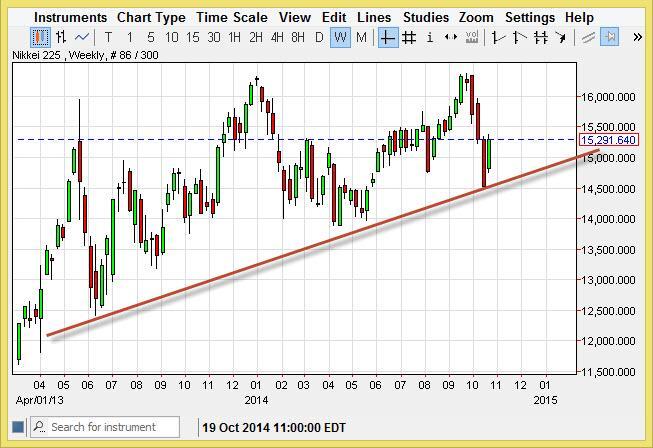Toggle the crosshair cursor button
Viewport: 653px width, 448px height.
(x=387, y=37)
